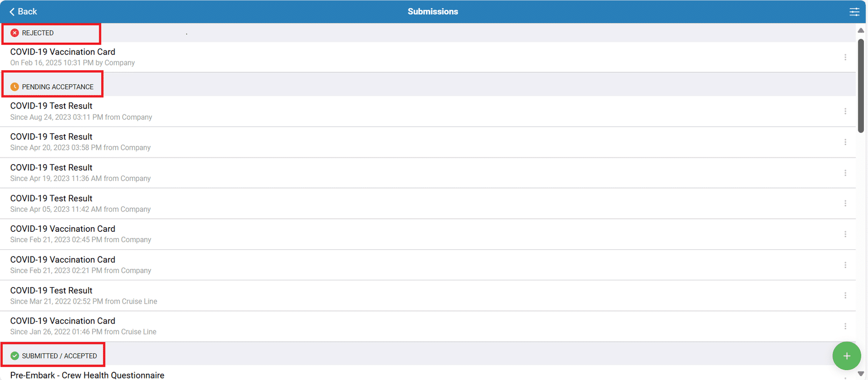The image size is (868, 380).
Task: Open the filter settings icon in header
Action: 855,11
